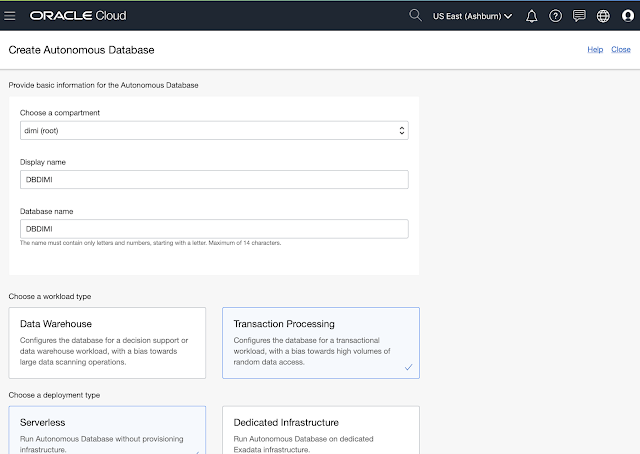Focus the Database name text field

tap(214, 229)
